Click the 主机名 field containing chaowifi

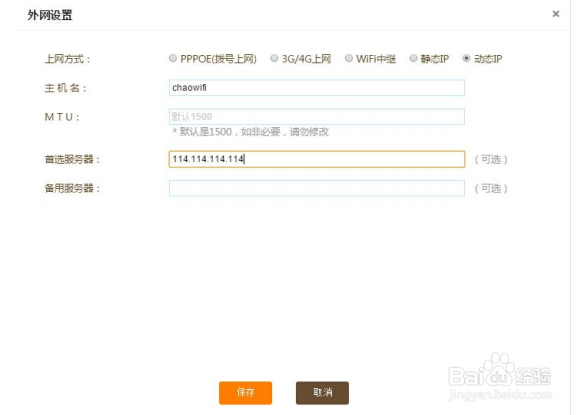317,88
